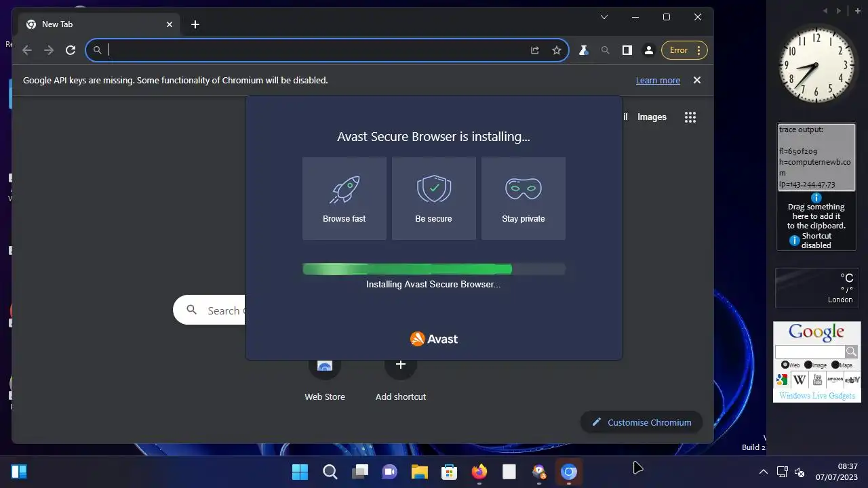
Task: Select the Image radio button
Action: [808, 365]
